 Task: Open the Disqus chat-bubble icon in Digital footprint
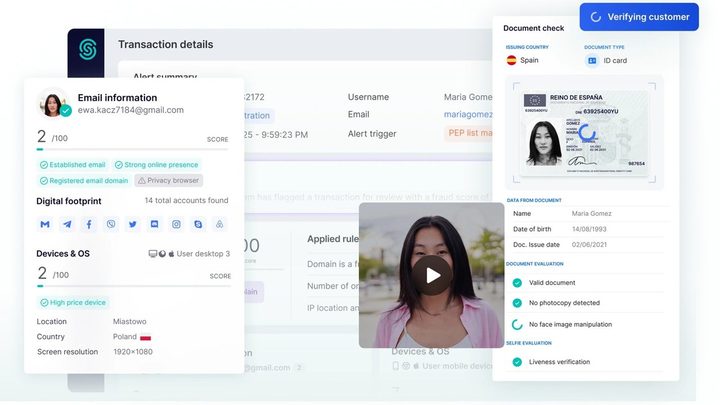click(x=154, y=224)
